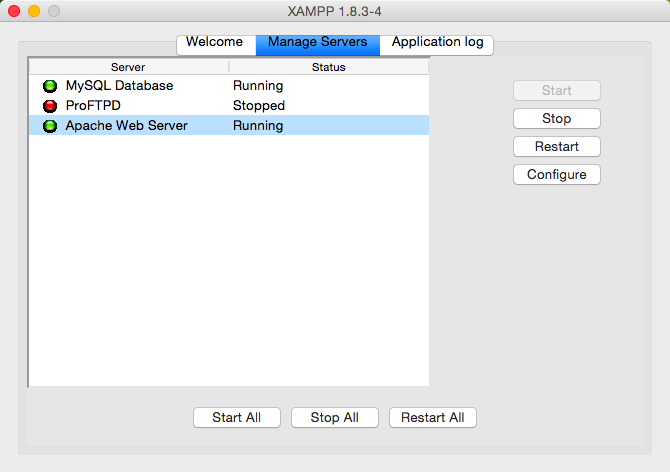
Task: Close the XAMPP window with red button
Action: point(14,11)
